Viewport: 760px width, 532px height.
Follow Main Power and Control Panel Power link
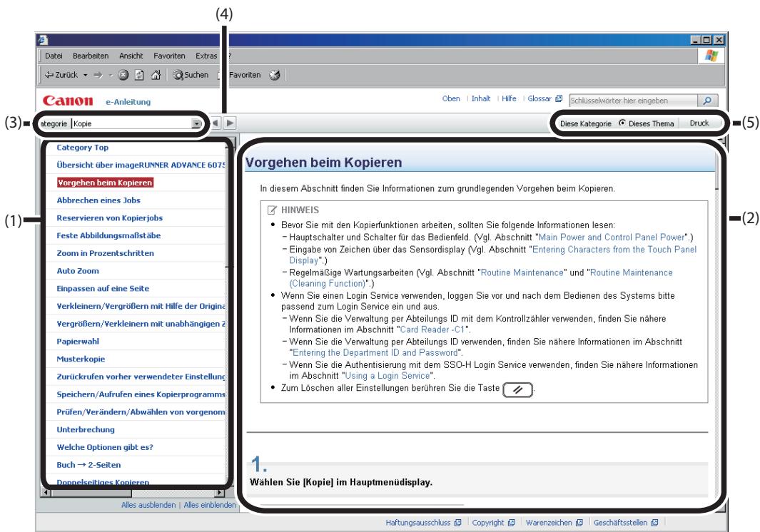click(612, 237)
